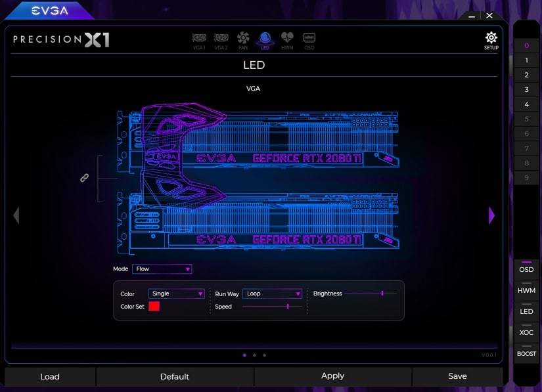Open the Mode dropdown showing Flow

point(162,269)
